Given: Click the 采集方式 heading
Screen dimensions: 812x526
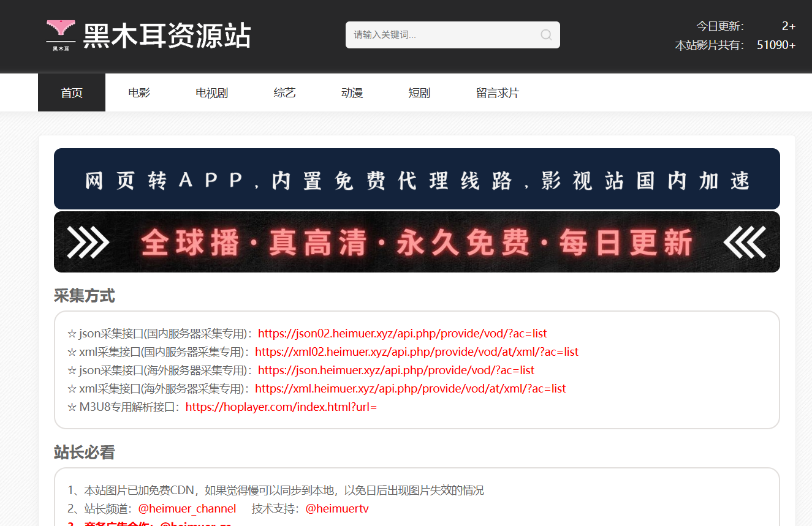Looking at the screenshot, I should click(85, 296).
